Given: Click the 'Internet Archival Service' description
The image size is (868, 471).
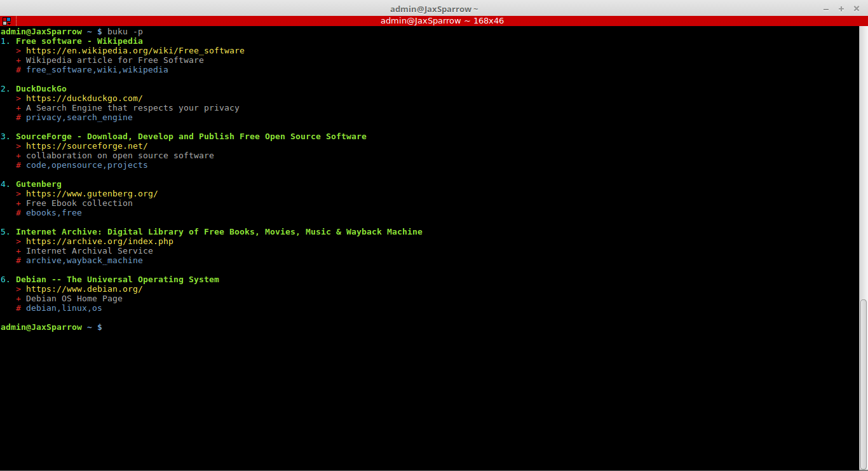Looking at the screenshot, I should coord(90,251).
